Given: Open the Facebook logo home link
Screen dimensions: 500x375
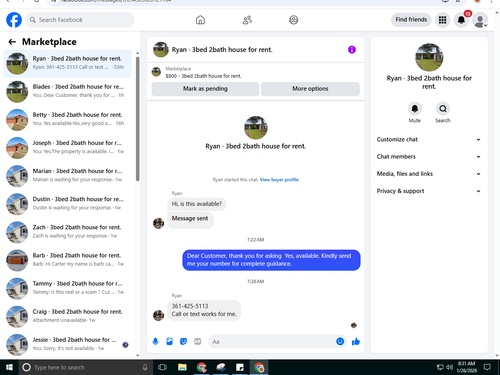Looking at the screenshot, I should [14, 20].
